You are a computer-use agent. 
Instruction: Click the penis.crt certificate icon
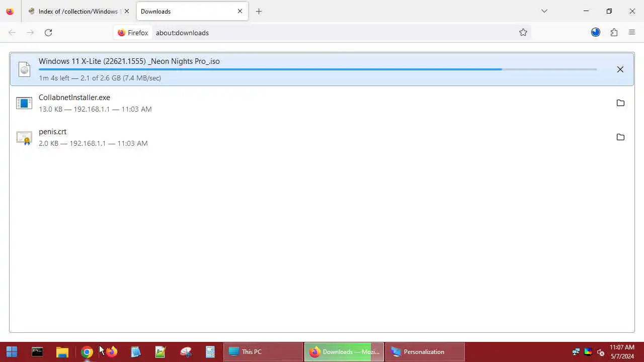point(24,137)
